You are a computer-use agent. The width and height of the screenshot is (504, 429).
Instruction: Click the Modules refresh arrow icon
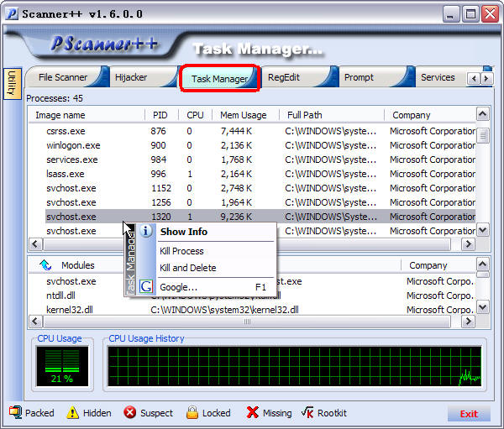[45, 265]
